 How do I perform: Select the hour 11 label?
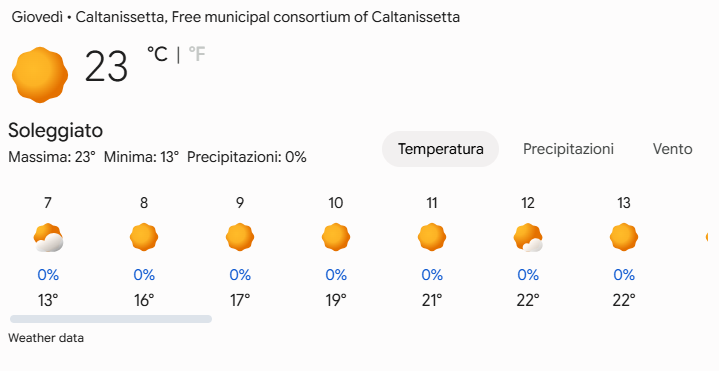click(432, 203)
